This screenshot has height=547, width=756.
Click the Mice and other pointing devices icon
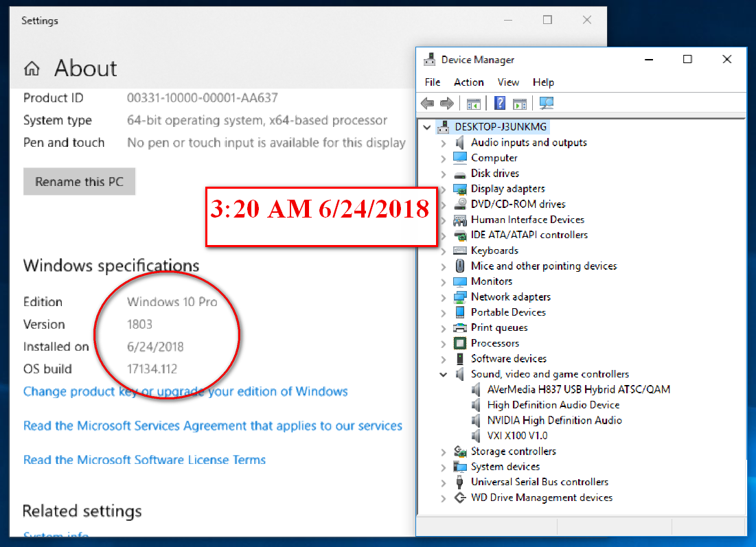coord(460,266)
